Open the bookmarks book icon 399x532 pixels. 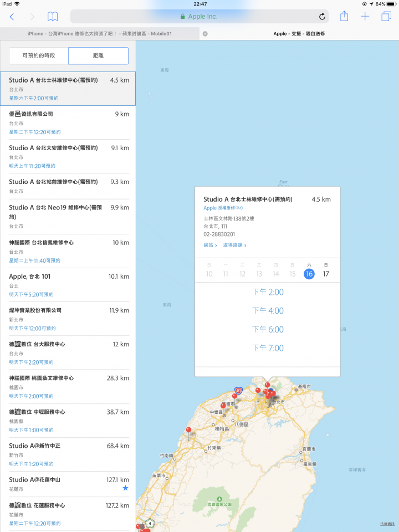coord(53,17)
